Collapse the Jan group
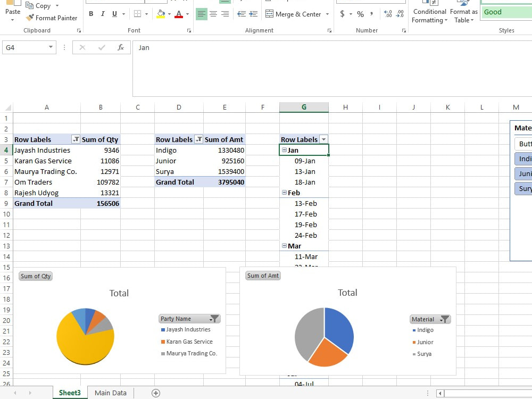 [x=284, y=149]
